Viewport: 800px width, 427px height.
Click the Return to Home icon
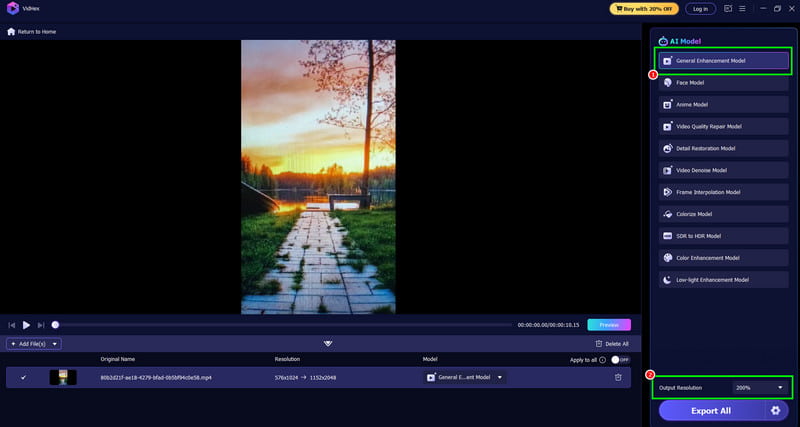tap(11, 32)
